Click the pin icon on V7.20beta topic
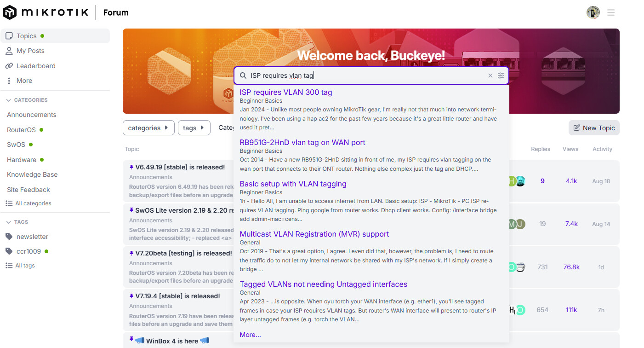Viewport: 644px width, 348px height. [131, 253]
